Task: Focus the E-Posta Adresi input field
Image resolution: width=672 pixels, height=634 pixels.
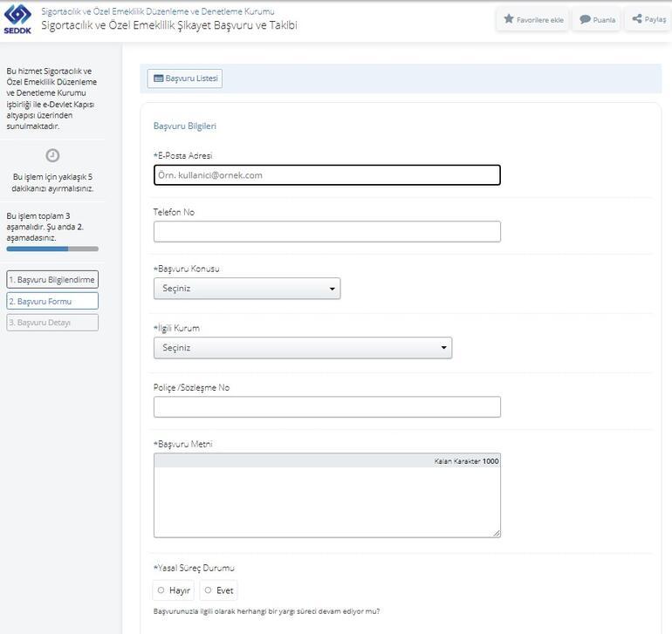Action: (327, 175)
